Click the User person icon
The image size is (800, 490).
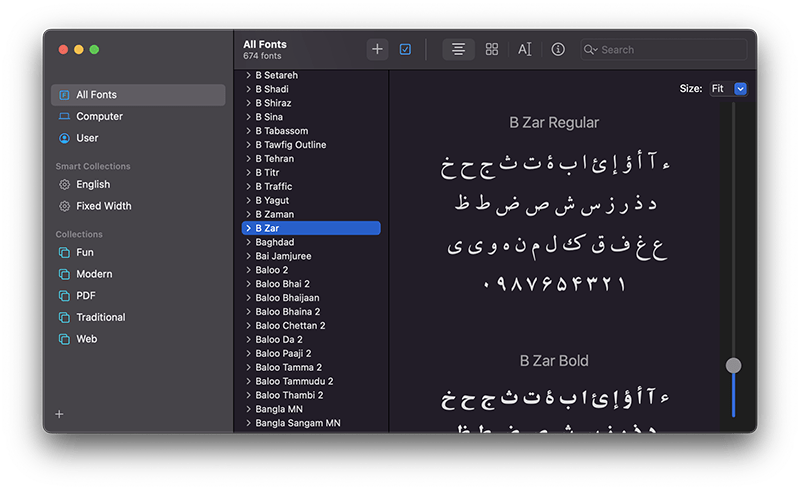coord(64,138)
